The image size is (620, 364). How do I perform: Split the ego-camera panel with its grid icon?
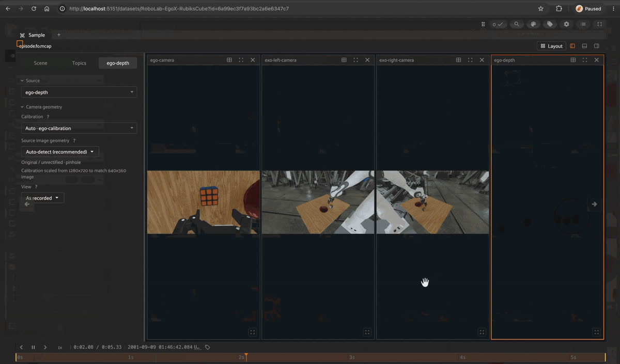point(229,60)
